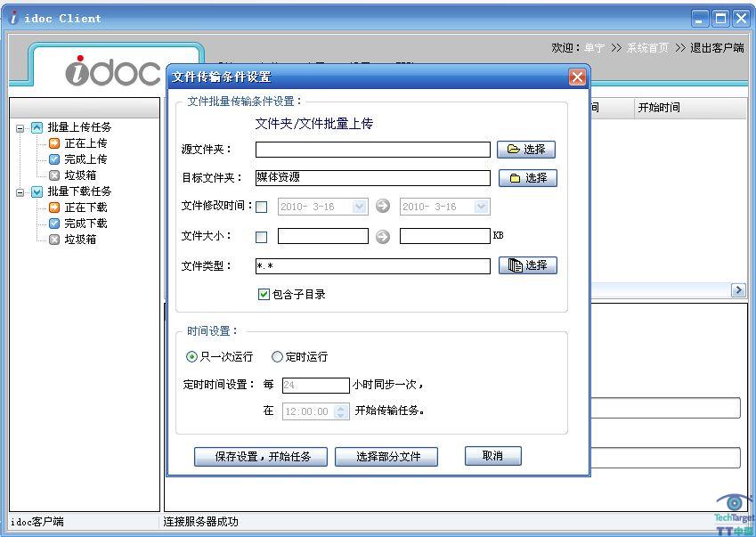Click the 目标文件夹 field containing 媒体资源
756x537 pixels.
click(373, 178)
